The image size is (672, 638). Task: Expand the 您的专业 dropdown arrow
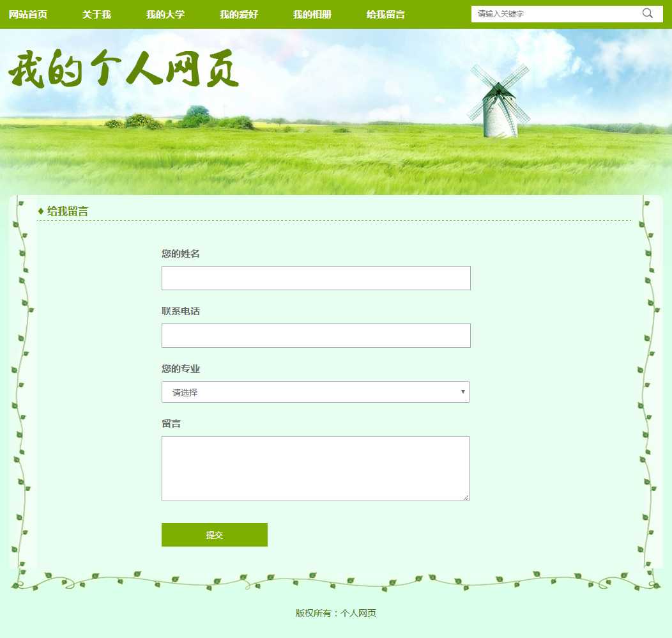pos(462,391)
